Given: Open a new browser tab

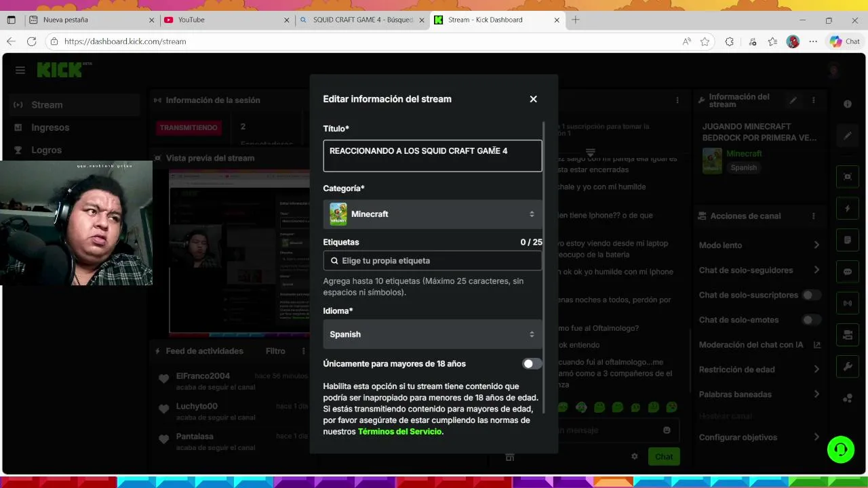Looking at the screenshot, I should pos(576,20).
